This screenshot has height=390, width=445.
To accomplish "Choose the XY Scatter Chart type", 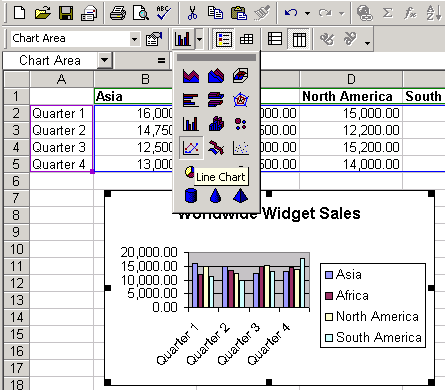I will [x=241, y=147].
